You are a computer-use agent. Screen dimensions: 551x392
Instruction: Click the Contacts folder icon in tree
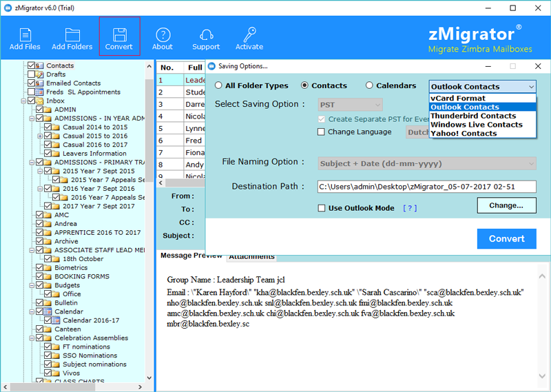(40, 65)
